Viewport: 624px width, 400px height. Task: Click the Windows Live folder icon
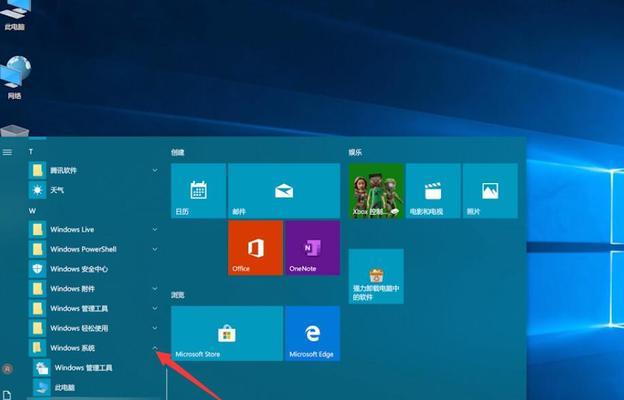(x=37, y=230)
